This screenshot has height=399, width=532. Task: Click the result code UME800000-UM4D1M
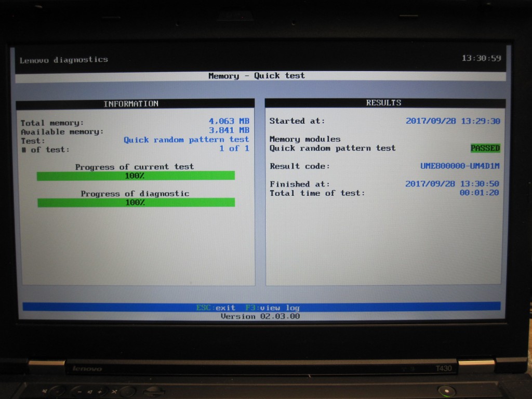[x=460, y=166]
